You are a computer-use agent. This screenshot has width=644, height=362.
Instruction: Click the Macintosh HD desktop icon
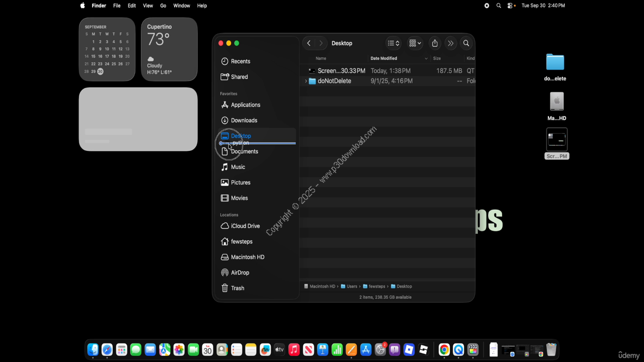556,102
